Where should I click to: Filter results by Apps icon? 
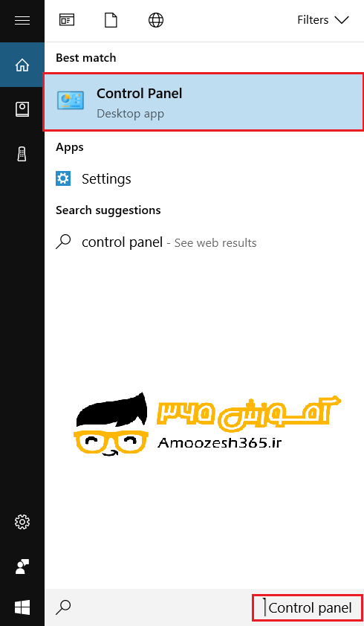pyautogui.click(x=67, y=20)
